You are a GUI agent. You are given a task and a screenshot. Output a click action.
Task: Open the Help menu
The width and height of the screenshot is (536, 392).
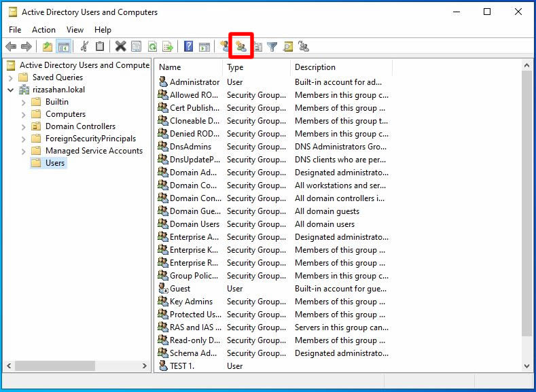click(x=103, y=30)
